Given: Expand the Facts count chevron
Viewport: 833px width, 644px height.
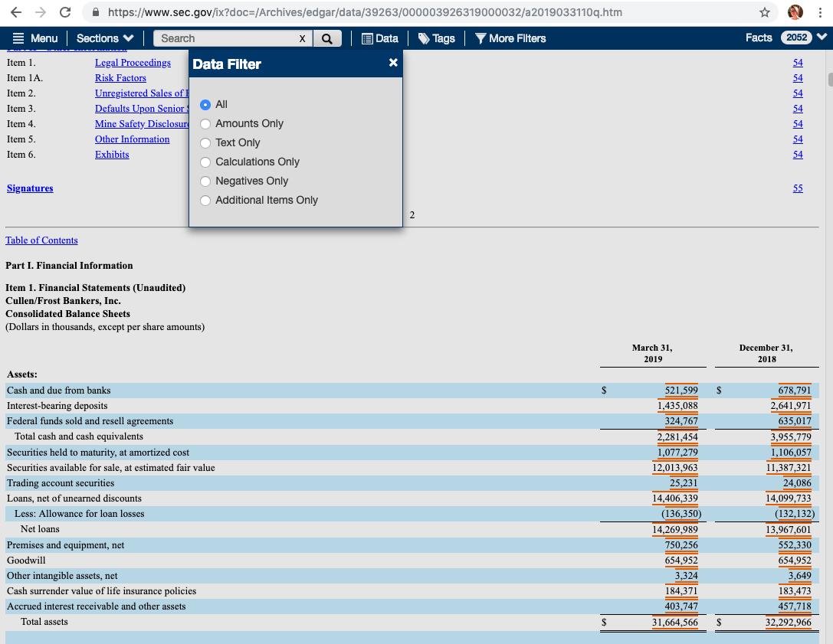Looking at the screenshot, I should pos(822,38).
